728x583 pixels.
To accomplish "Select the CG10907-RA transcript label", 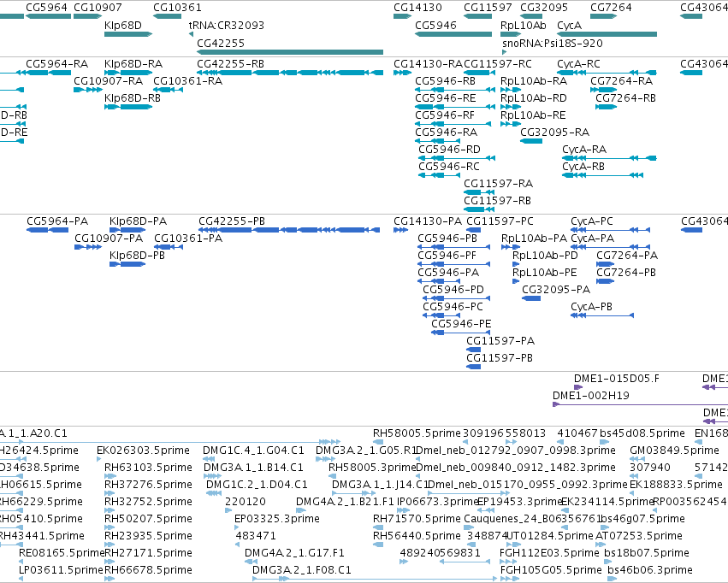I will coord(108,80).
